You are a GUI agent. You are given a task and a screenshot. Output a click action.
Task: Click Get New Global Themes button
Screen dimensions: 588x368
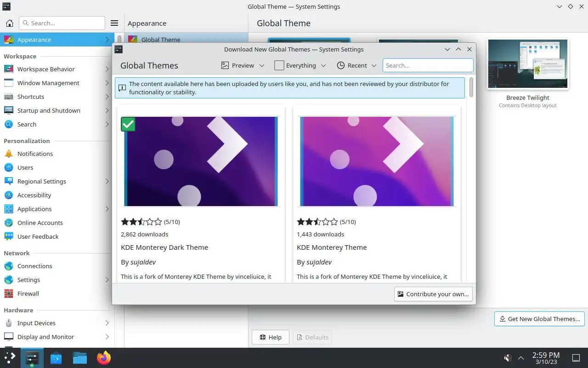pyautogui.click(x=539, y=319)
